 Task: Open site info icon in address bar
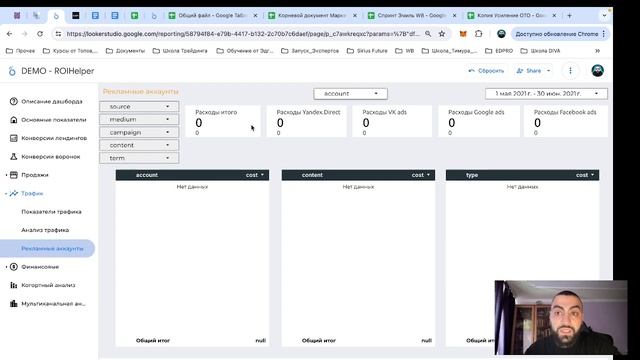tap(58, 34)
